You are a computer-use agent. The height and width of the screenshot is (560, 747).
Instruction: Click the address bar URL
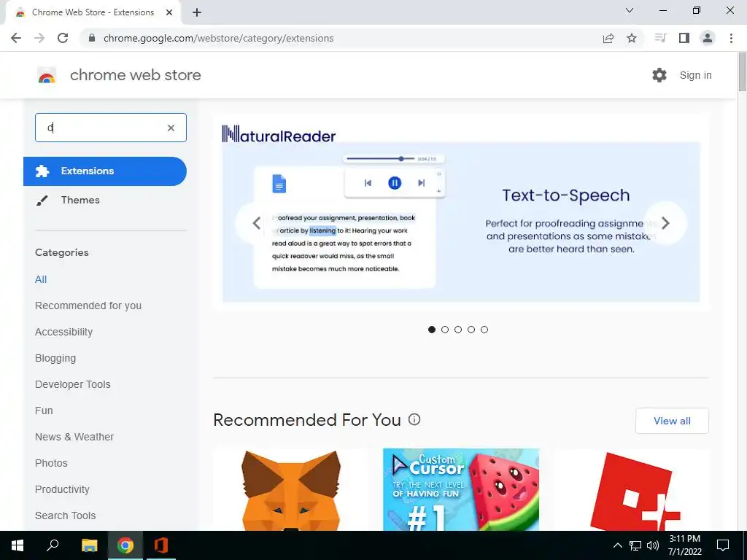tap(219, 38)
